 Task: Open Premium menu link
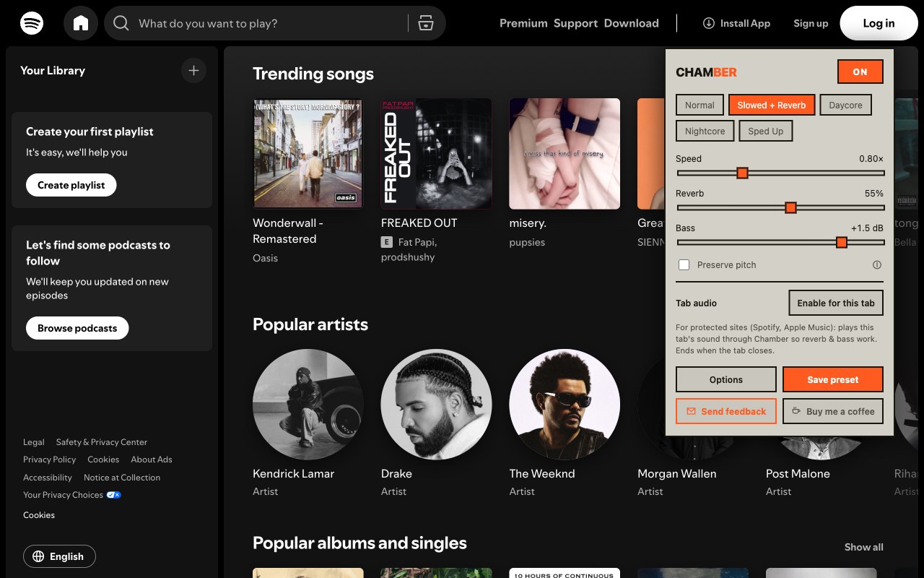pos(523,23)
